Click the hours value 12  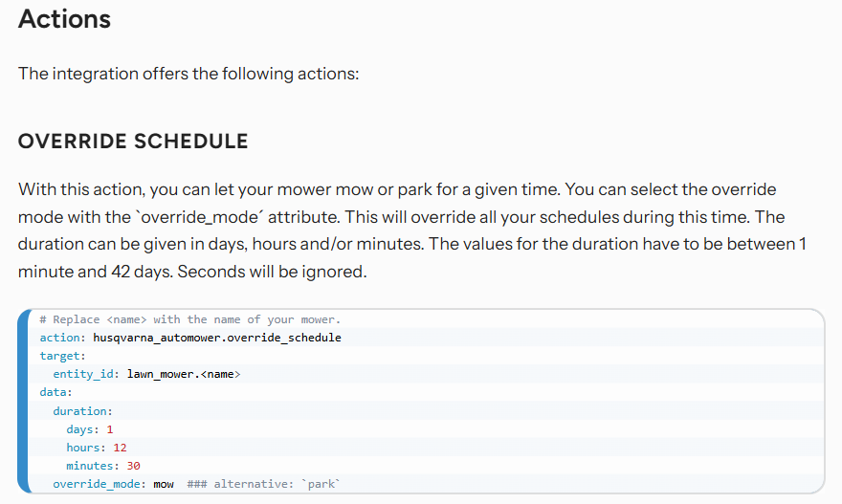click(x=121, y=448)
